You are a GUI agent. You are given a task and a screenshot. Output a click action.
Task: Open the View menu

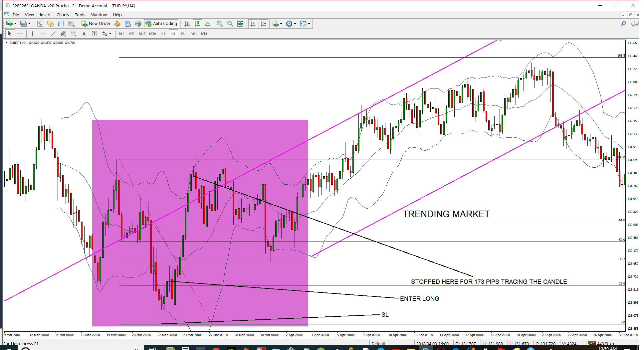29,15
